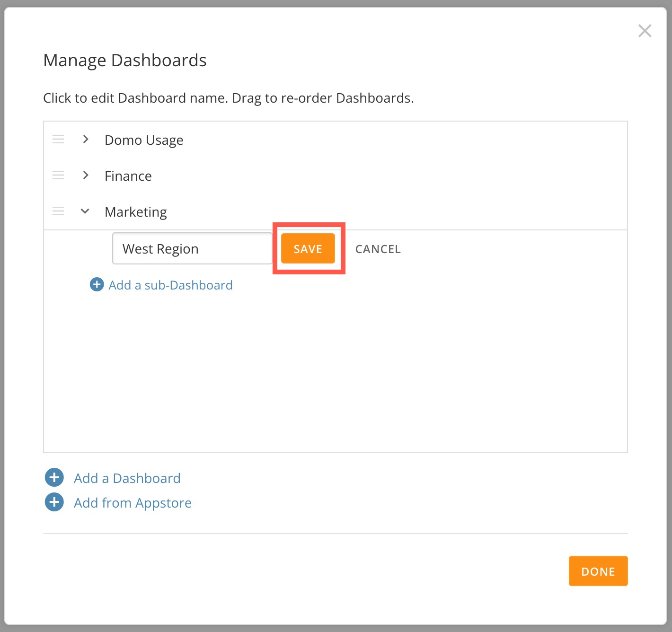Click inside the West Region text field
Image resolution: width=672 pixels, height=632 pixels.
tap(192, 248)
